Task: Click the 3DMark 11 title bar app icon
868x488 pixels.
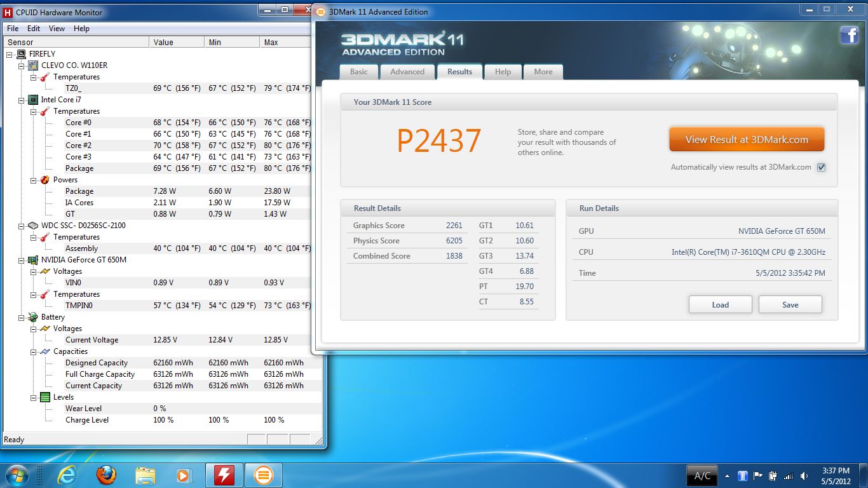Action: coord(321,11)
